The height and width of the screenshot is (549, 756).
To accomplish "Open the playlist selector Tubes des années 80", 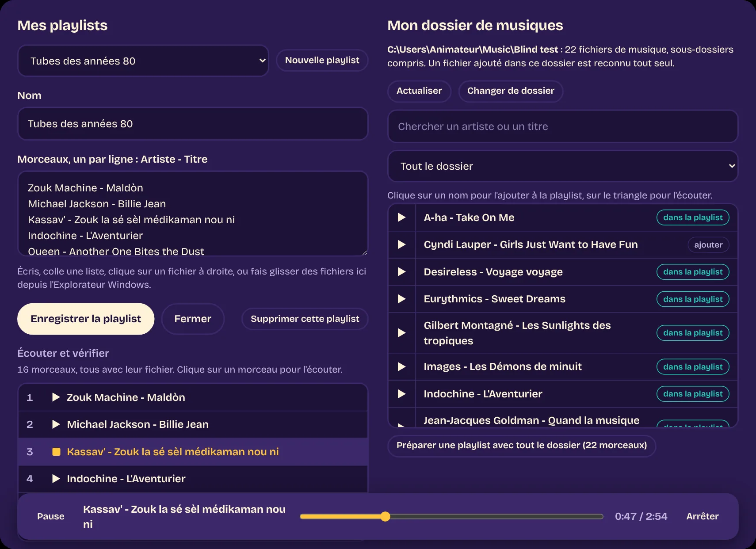I will click(143, 61).
